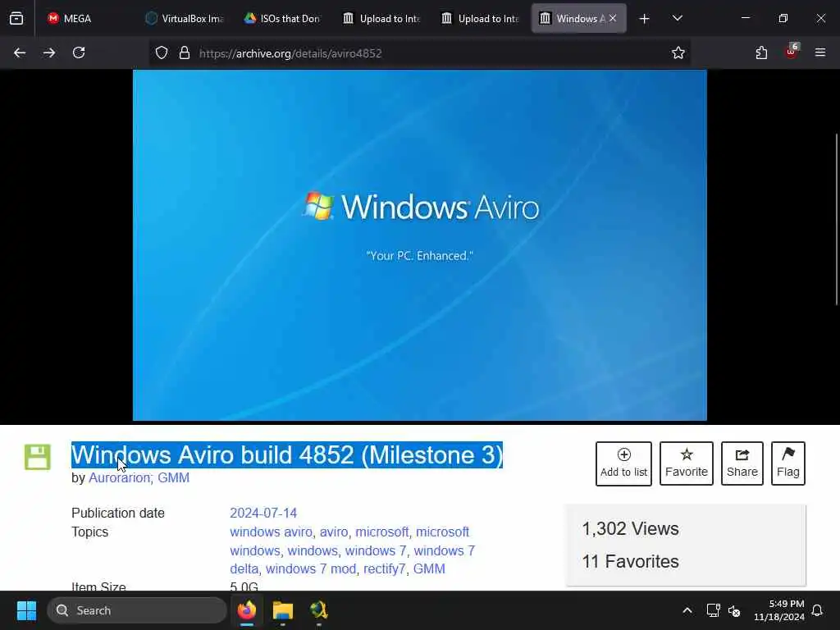Flag this archive item
Viewport: 840px width, 630px height.
(788, 463)
